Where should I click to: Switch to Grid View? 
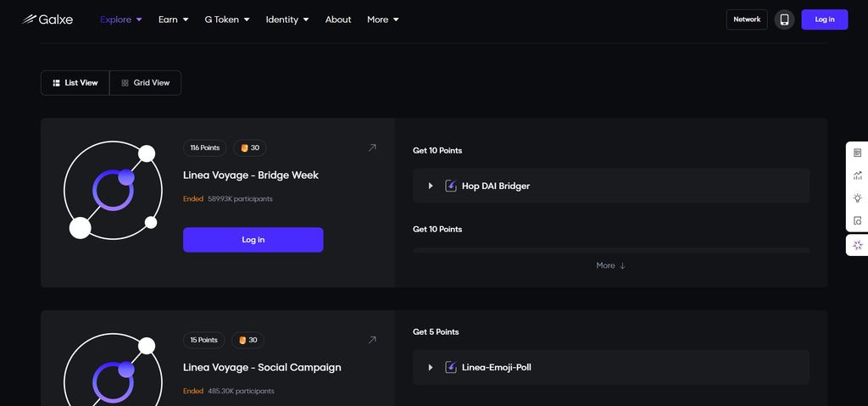(146, 82)
